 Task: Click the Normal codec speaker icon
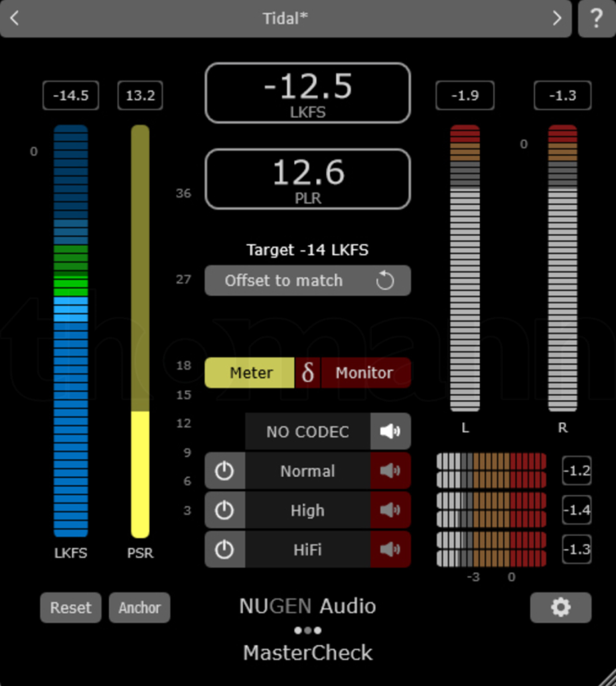click(390, 471)
